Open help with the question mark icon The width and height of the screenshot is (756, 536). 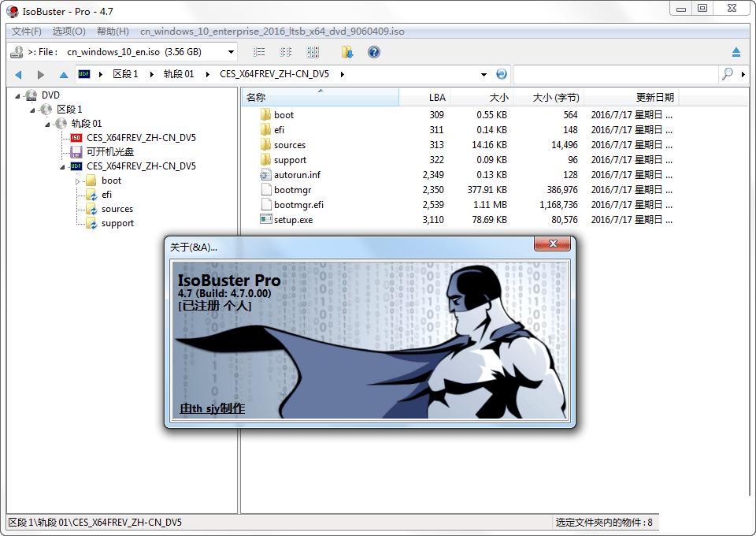pos(373,52)
